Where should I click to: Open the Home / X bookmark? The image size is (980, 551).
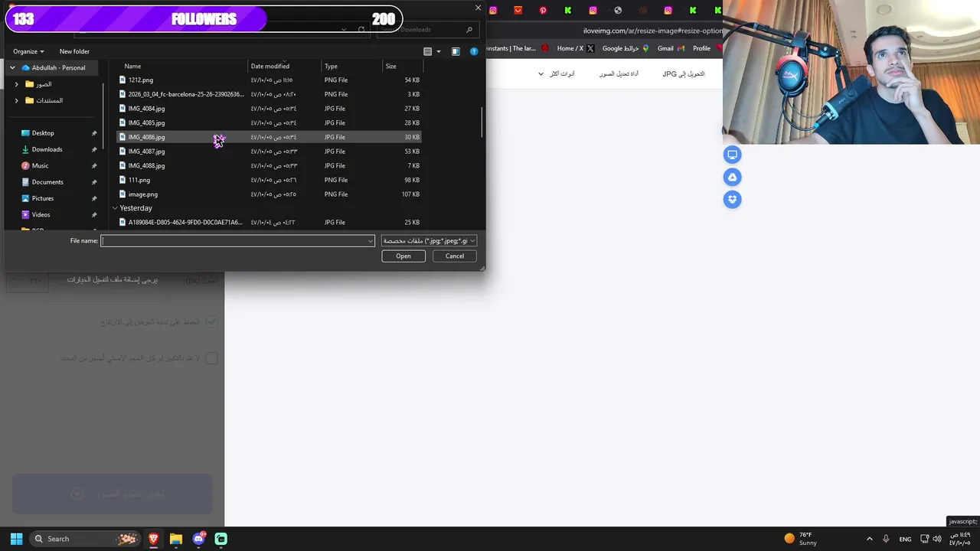coord(575,48)
